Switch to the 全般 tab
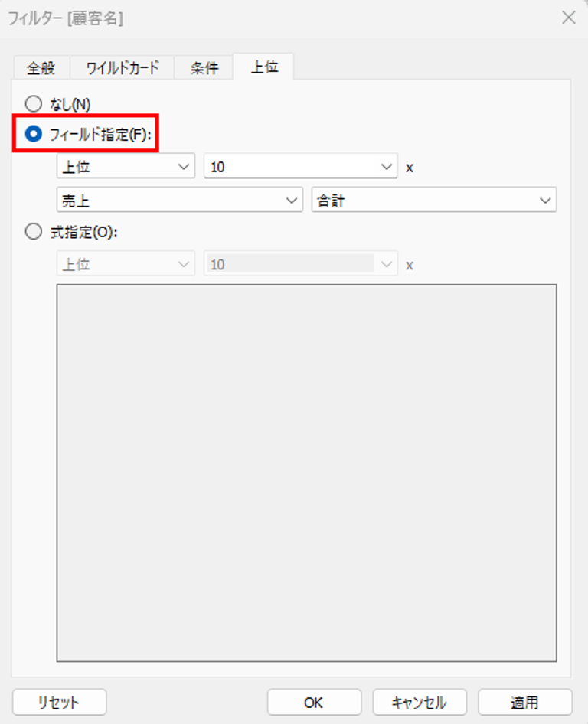 (x=41, y=68)
